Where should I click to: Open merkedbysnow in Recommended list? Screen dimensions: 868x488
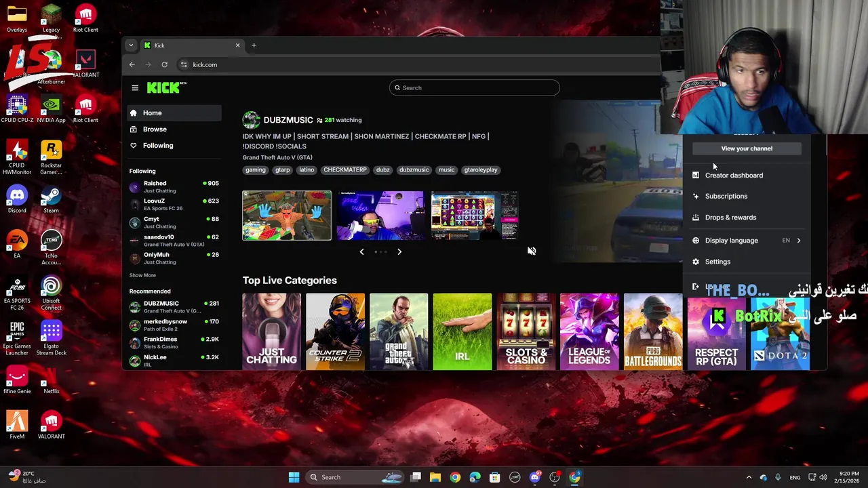tap(174, 325)
